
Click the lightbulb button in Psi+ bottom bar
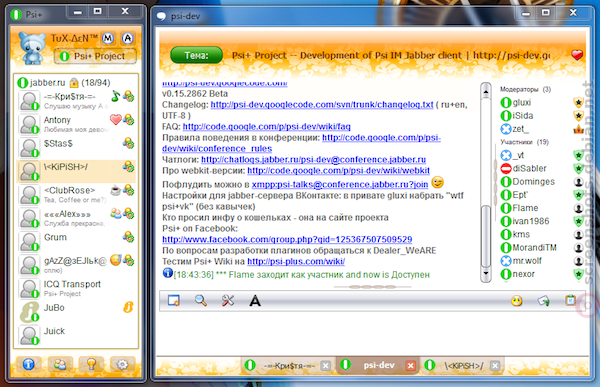(91, 364)
